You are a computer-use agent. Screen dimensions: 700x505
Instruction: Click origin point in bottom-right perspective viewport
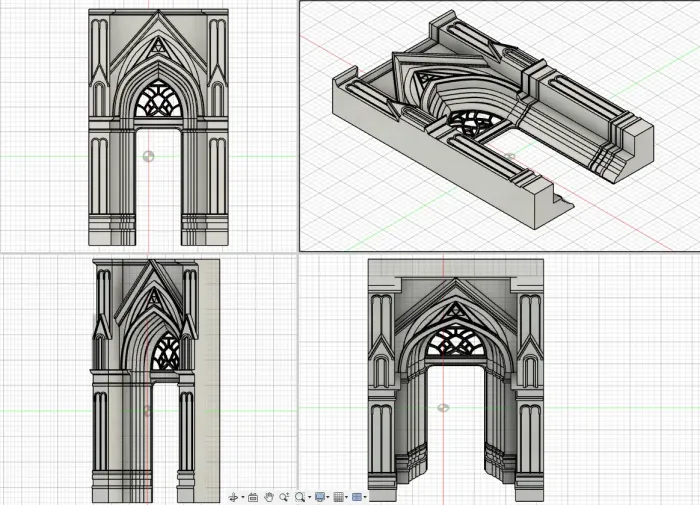pos(443,408)
